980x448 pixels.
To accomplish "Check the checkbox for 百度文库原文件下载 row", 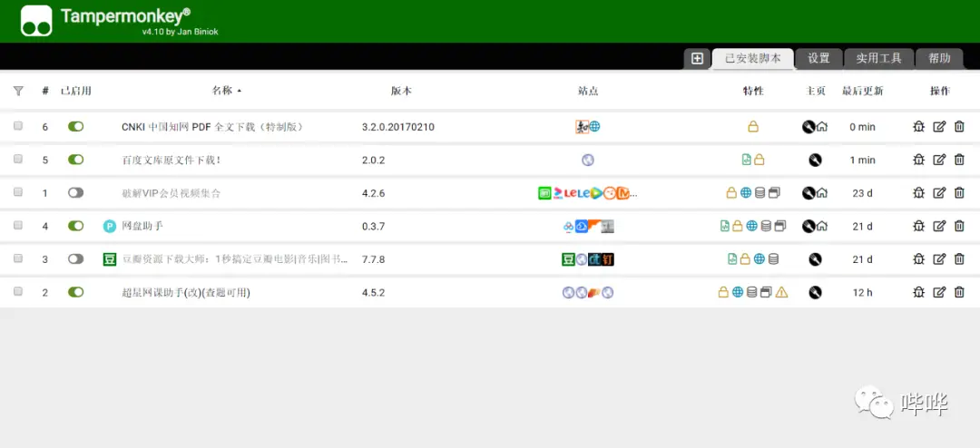I will (x=18, y=160).
